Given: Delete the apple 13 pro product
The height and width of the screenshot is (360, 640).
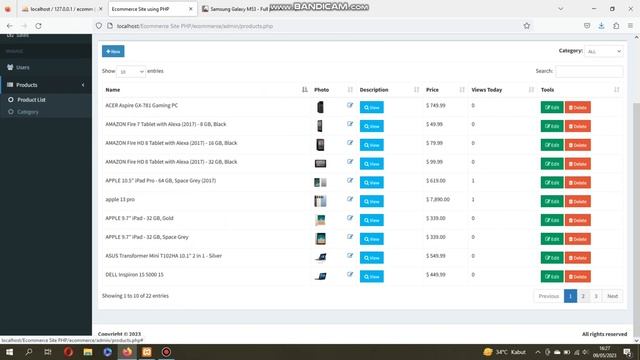Looking at the screenshot, I should tap(578, 201).
